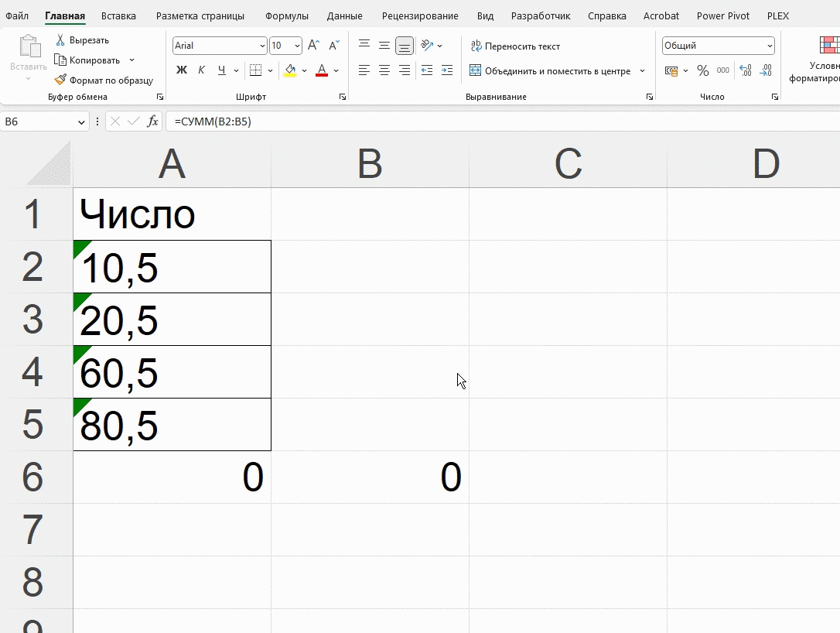The image size is (840, 633).
Task: Click the Paste (Вставить) clipboard icon
Action: click(x=29, y=46)
